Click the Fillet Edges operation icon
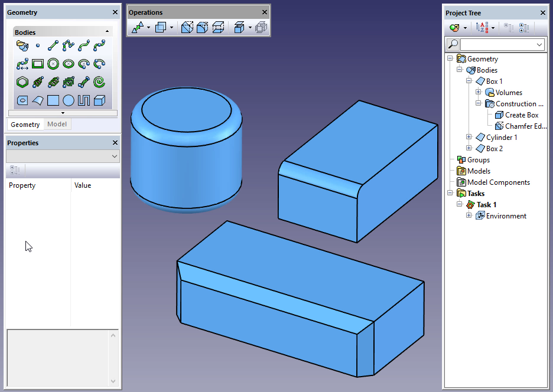Screen dimensions: 553x392 pos(203,27)
